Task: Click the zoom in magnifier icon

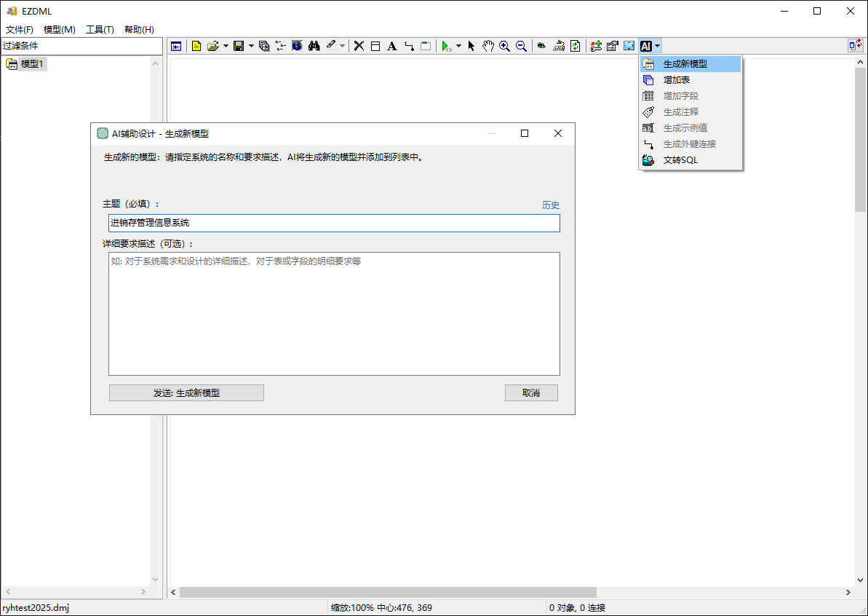Action: pyautogui.click(x=504, y=46)
